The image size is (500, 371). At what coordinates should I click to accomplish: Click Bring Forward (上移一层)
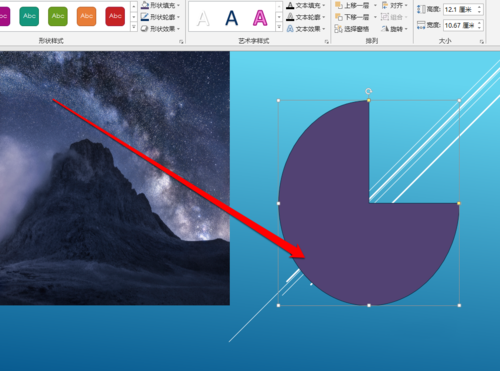[x=353, y=5]
